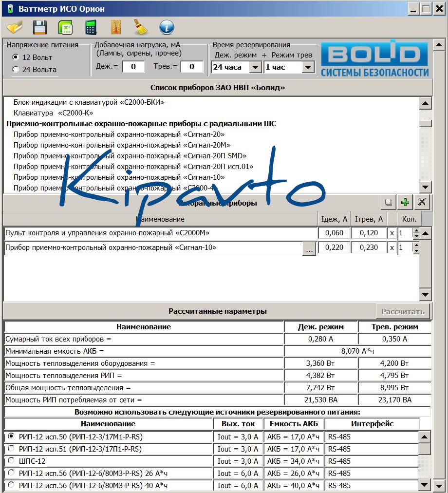Select the radial ШС devices category heading
The height and width of the screenshot is (493, 448).
pyautogui.click(x=141, y=124)
